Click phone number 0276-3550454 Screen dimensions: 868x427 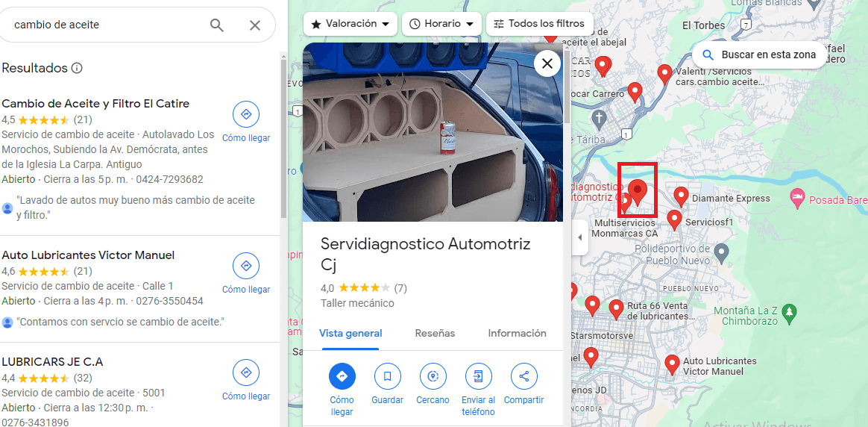169,302
